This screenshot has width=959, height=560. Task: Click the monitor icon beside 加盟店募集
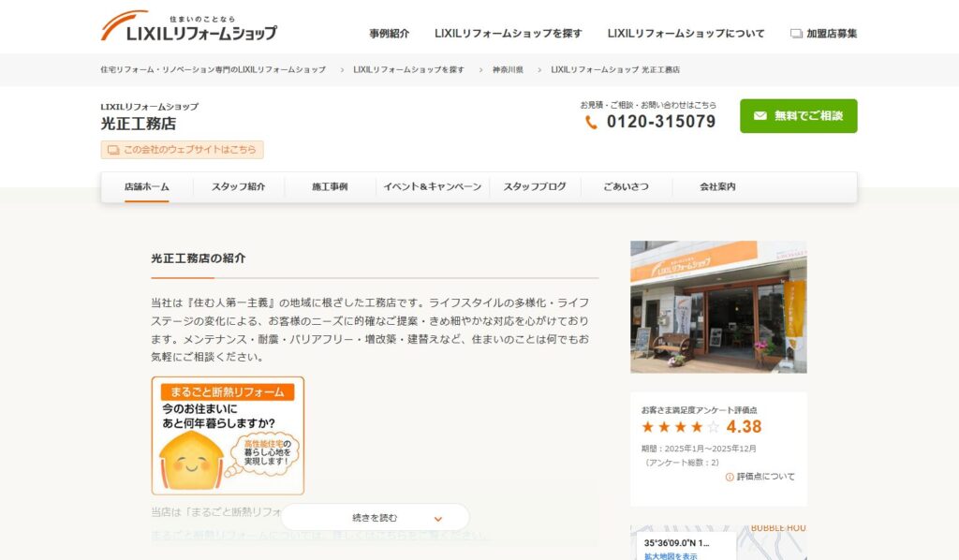click(x=796, y=34)
